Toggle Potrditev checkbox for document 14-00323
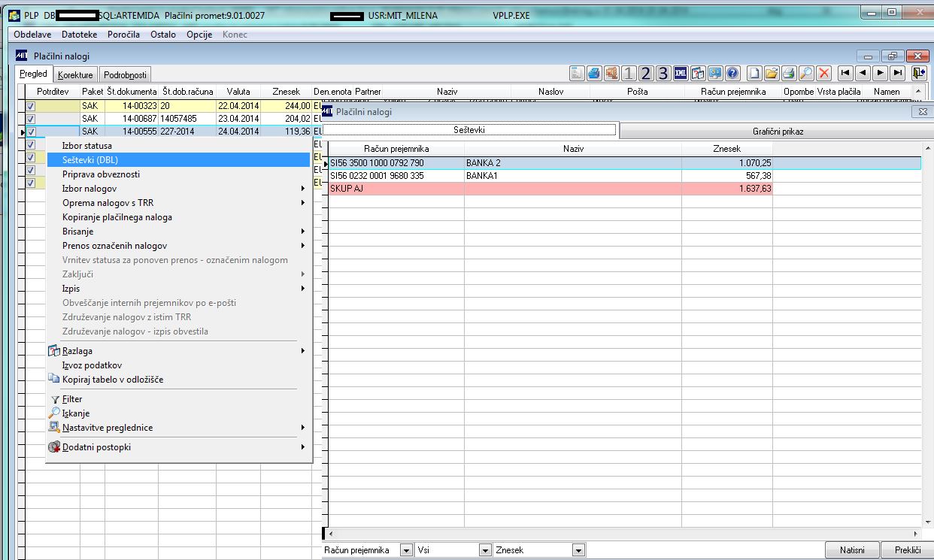 pyautogui.click(x=31, y=107)
